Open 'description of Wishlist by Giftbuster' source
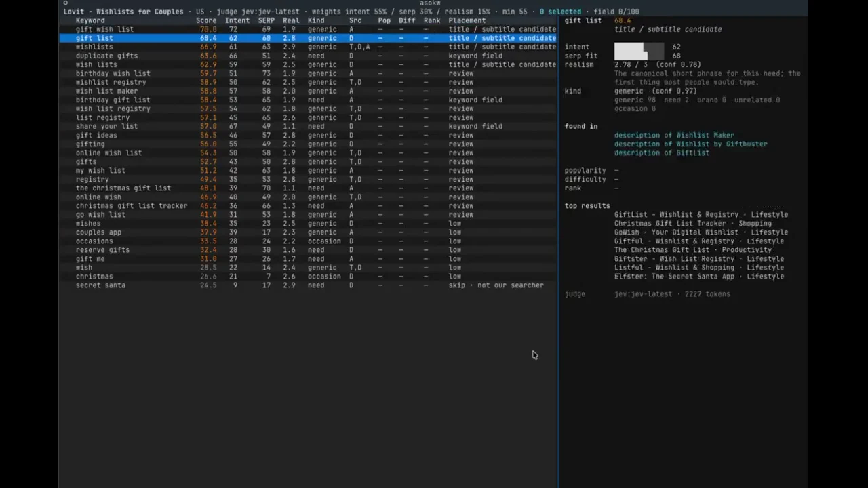The height and width of the screenshot is (488, 868). (x=691, y=144)
